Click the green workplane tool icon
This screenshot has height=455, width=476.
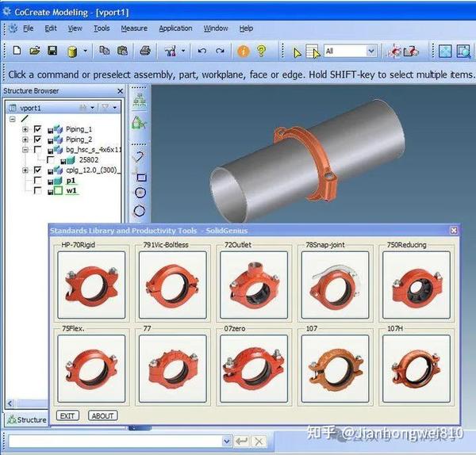[x=139, y=124]
